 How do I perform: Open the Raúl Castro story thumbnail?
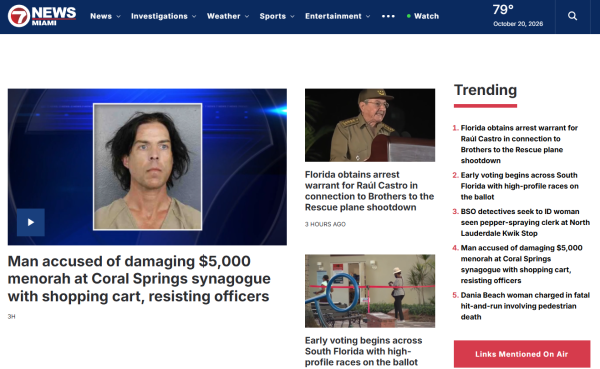[x=370, y=125]
